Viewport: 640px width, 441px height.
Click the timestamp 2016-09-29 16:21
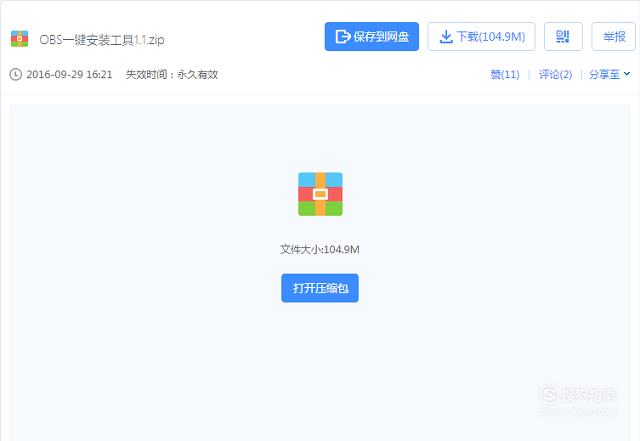click(69, 74)
